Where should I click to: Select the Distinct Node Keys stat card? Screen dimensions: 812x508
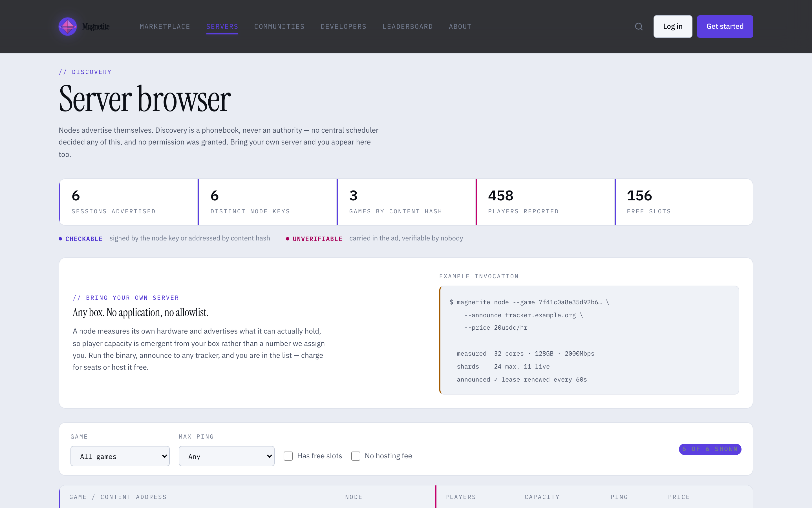coord(267,202)
